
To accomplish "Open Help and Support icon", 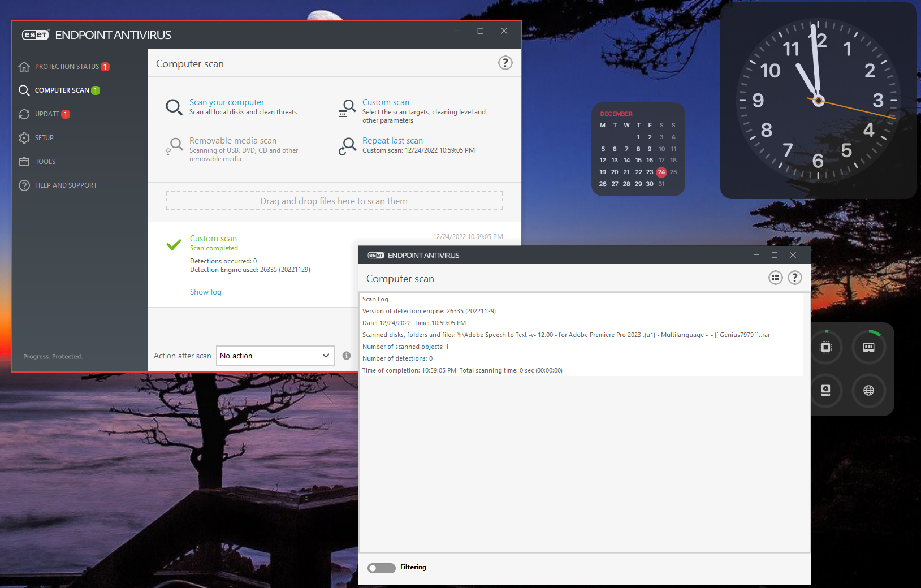I will (x=24, y=185).
